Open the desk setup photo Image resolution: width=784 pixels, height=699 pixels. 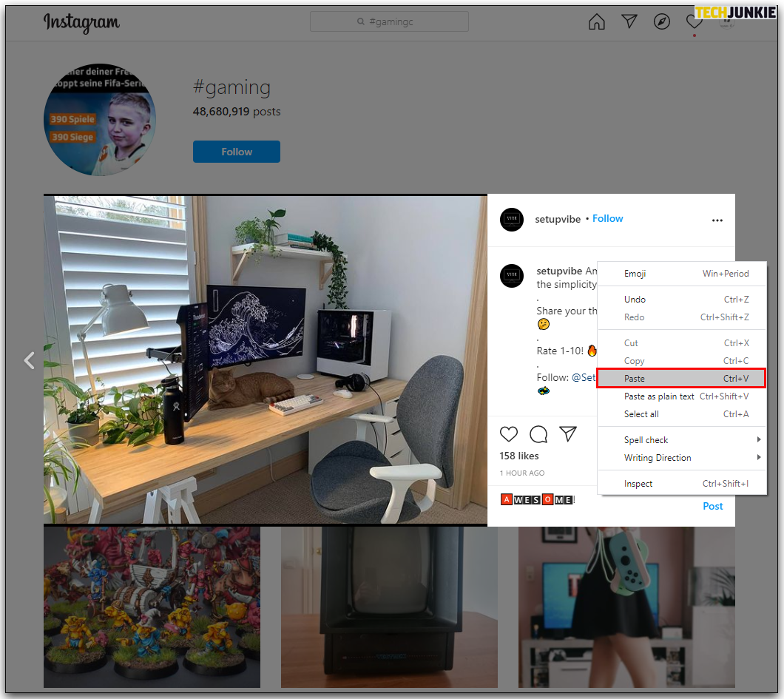pyautogui.click(x=265, y=360)
